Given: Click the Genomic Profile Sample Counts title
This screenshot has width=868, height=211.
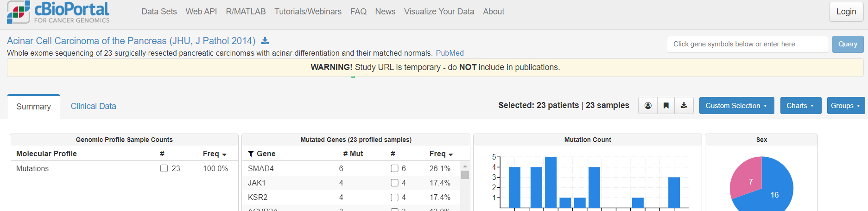Looking at the screenshot, I should (x=124, y=140).
